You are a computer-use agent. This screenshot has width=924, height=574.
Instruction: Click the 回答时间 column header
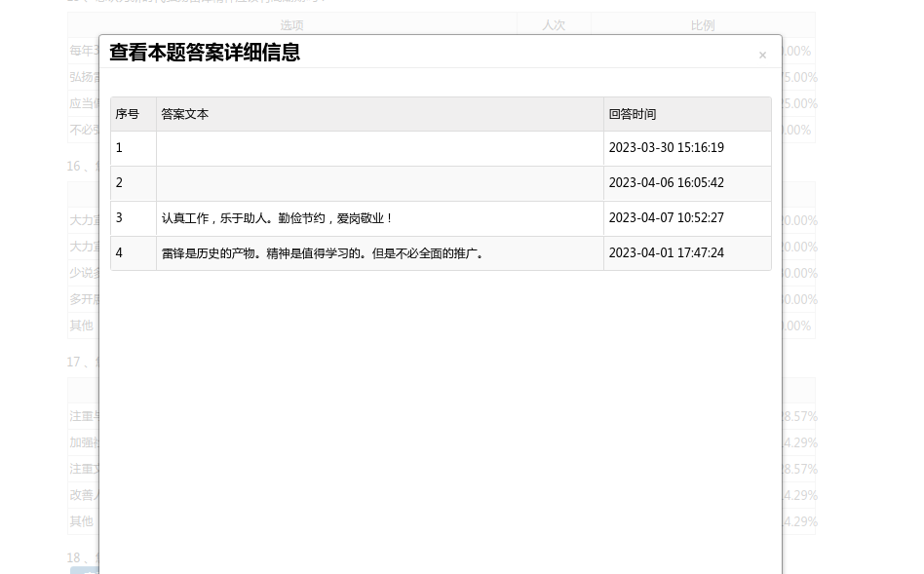(633, 114)
